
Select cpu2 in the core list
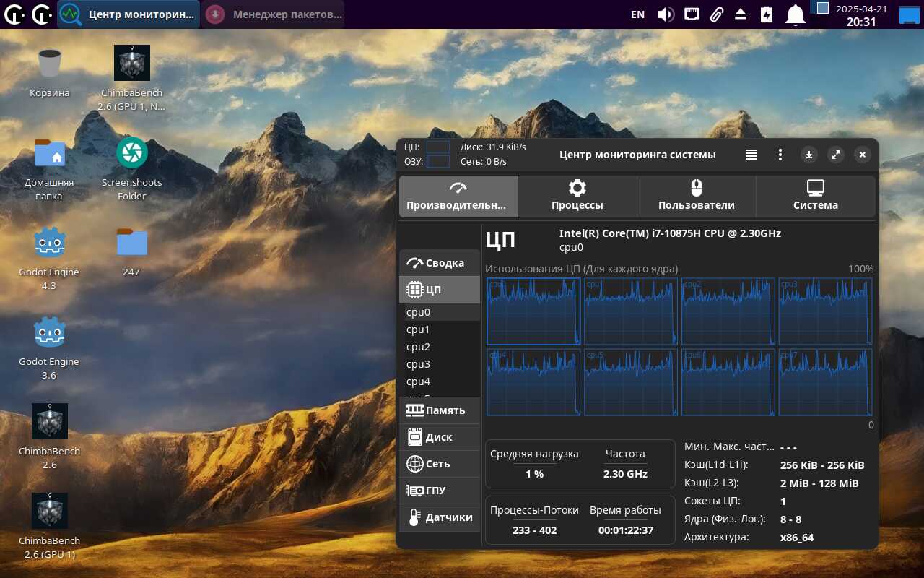pyautogui.click(x=419, y=347)
